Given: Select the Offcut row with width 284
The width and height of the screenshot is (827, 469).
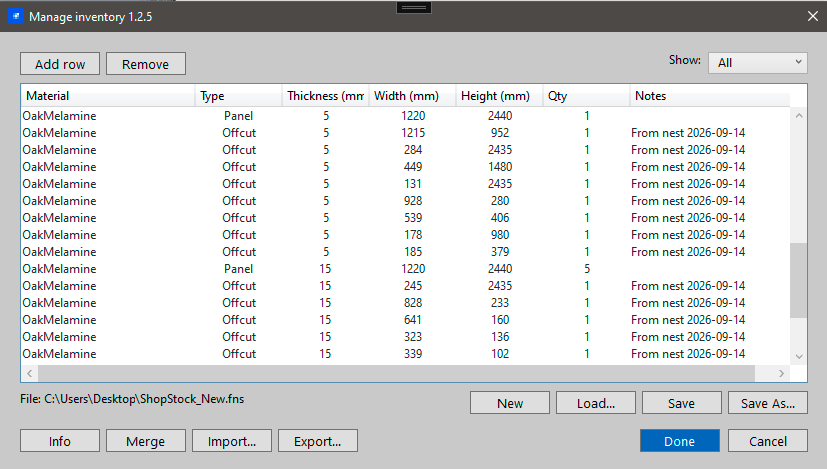Looking at the screenshot, I should point(405,150).
